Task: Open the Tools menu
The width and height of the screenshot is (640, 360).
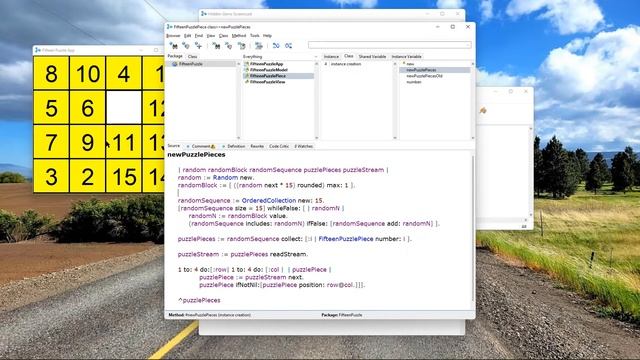Action: (255, 36)
